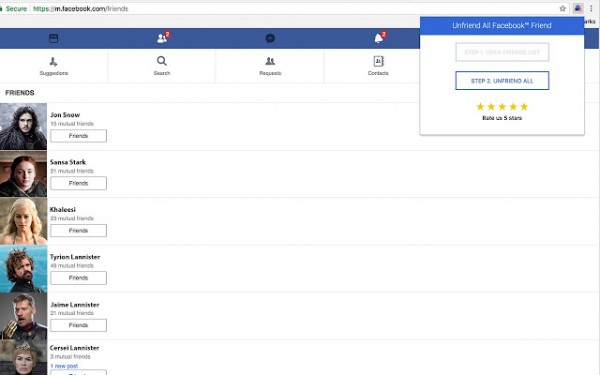Click Friends button under Jon Snow
Viewport: 600px width, 375px height.
pyautogui.click(x=78, y=136)
